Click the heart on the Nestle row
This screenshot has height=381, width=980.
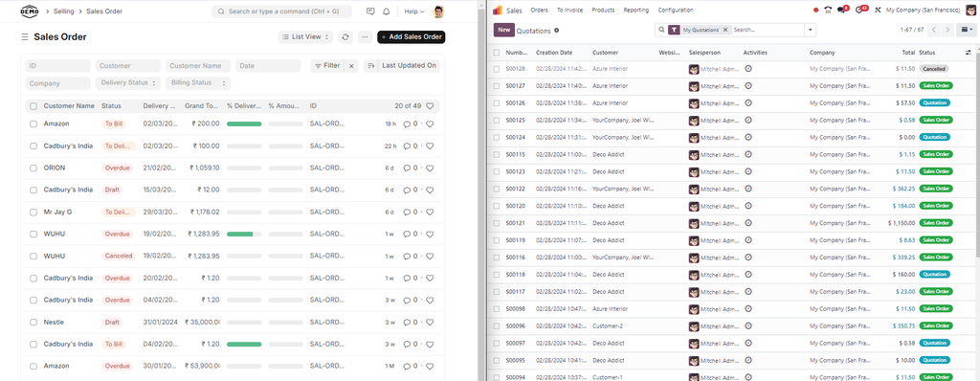[430, 323]
